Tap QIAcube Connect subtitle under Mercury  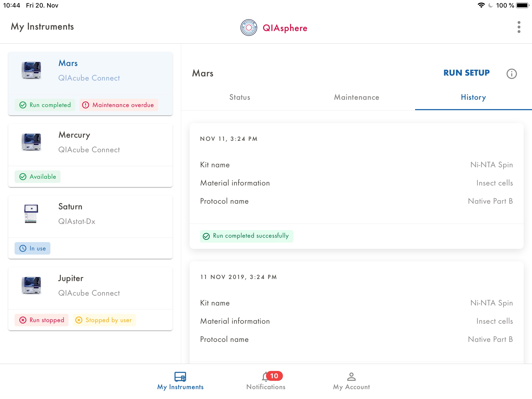coord(89,150)
